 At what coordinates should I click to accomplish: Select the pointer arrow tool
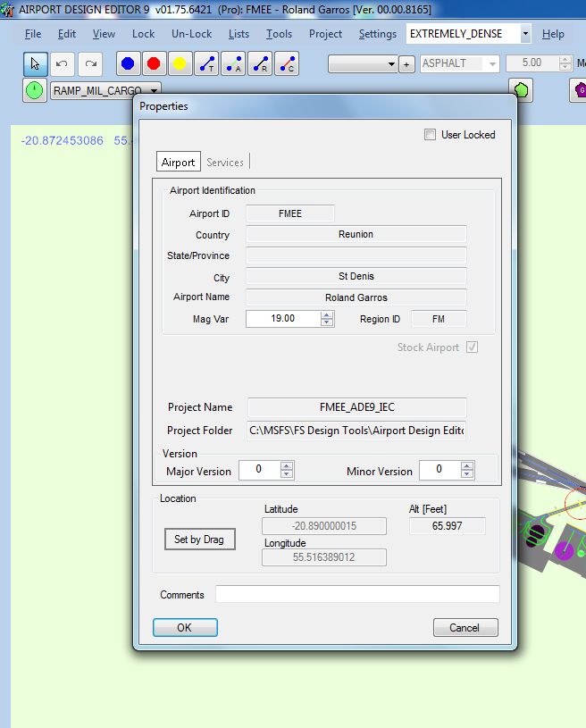(x=35, y=63)
